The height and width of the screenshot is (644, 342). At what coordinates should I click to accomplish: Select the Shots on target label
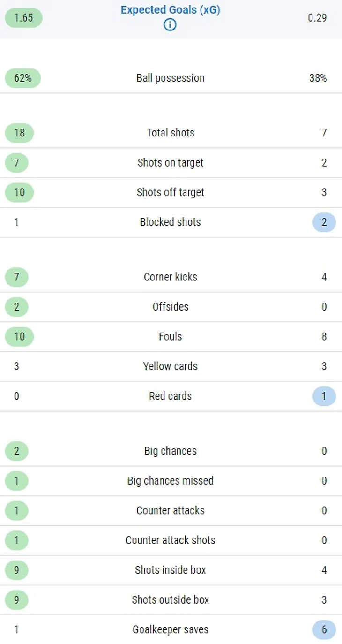[x=170, y=163]
